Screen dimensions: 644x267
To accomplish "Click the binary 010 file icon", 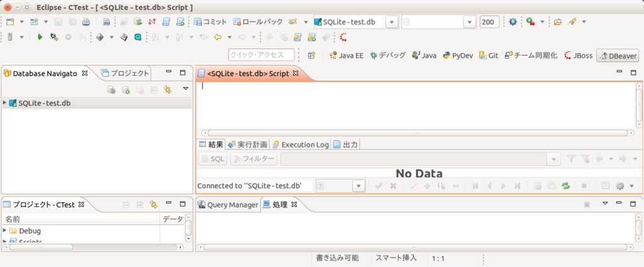I will [106, 22].
